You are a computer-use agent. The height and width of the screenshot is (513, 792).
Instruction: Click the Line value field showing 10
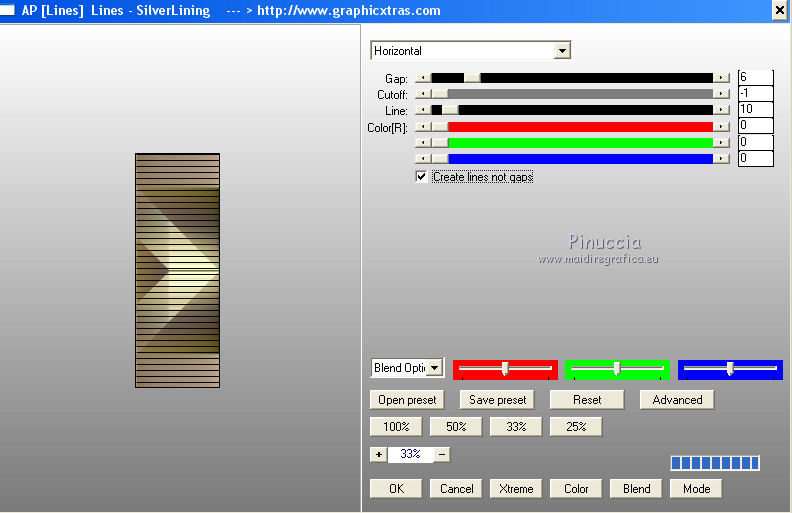click(756, 110)
